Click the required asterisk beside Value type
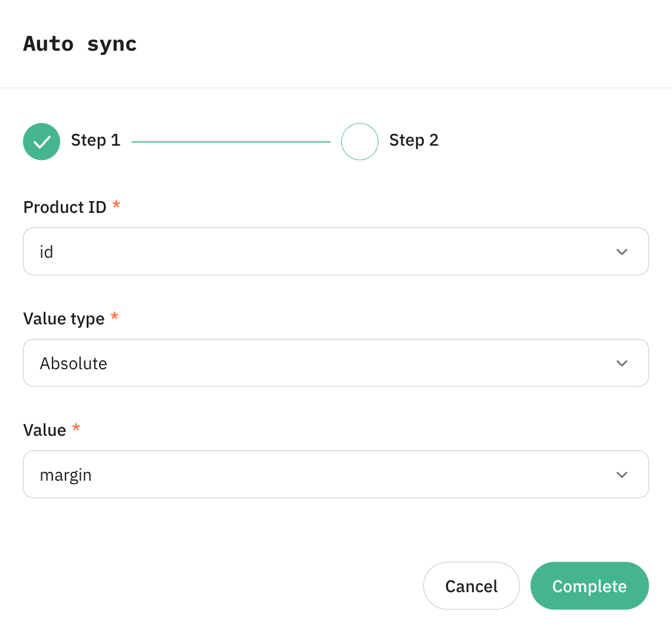 point(114,317)
